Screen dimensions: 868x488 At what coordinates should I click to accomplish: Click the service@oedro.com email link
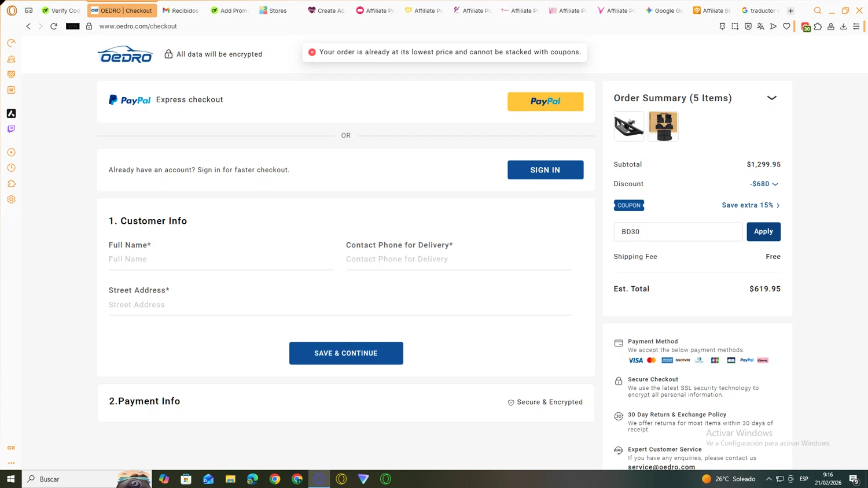point(661,467)
